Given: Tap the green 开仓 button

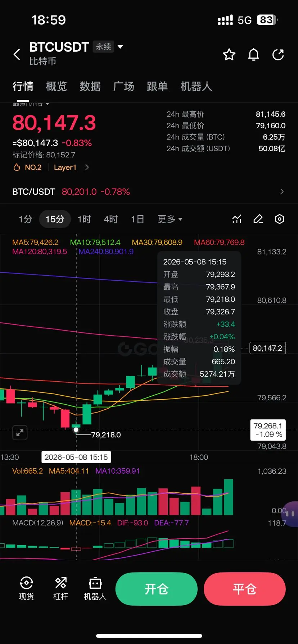Looking at the screenshot, I should [157, 589].
